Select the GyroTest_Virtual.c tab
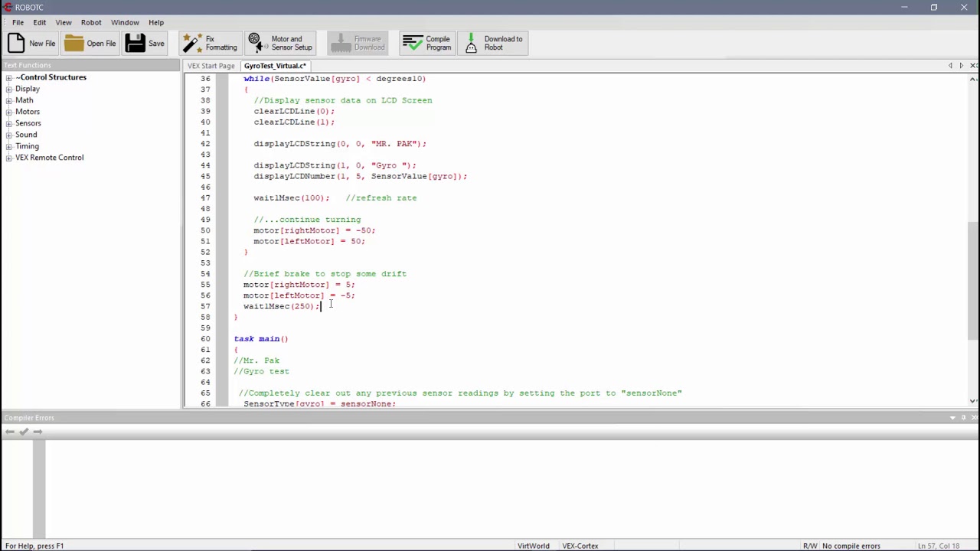Image resolution: width=980 pixels, height=551 pixels. pyautogui.click(x=275, y=66)
